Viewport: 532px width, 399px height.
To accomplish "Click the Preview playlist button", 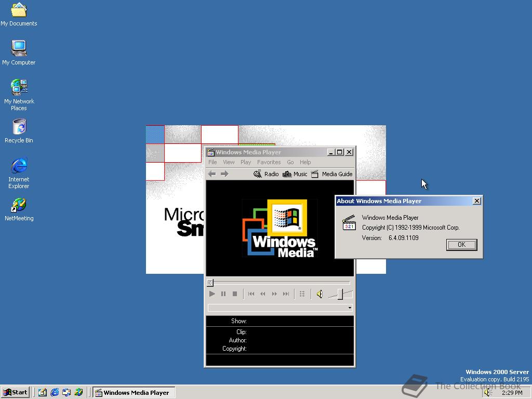I will pyautogui.click(x=302, y=294).
